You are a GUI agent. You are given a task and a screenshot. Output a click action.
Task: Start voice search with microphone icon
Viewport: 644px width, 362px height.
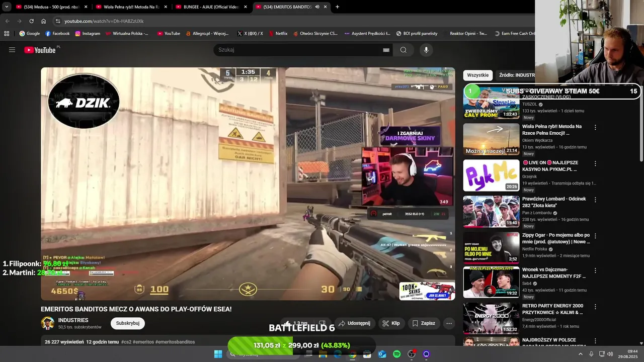pyautogui.click(x=426, y=50)
